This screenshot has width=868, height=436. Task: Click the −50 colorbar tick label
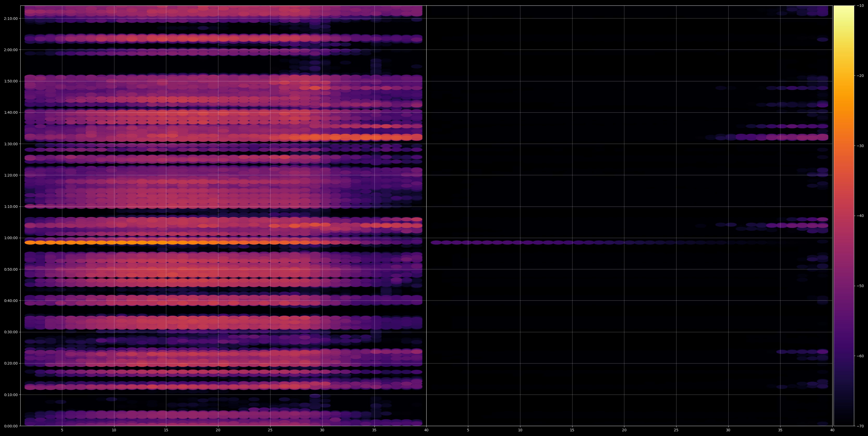(x=860, y=286)
